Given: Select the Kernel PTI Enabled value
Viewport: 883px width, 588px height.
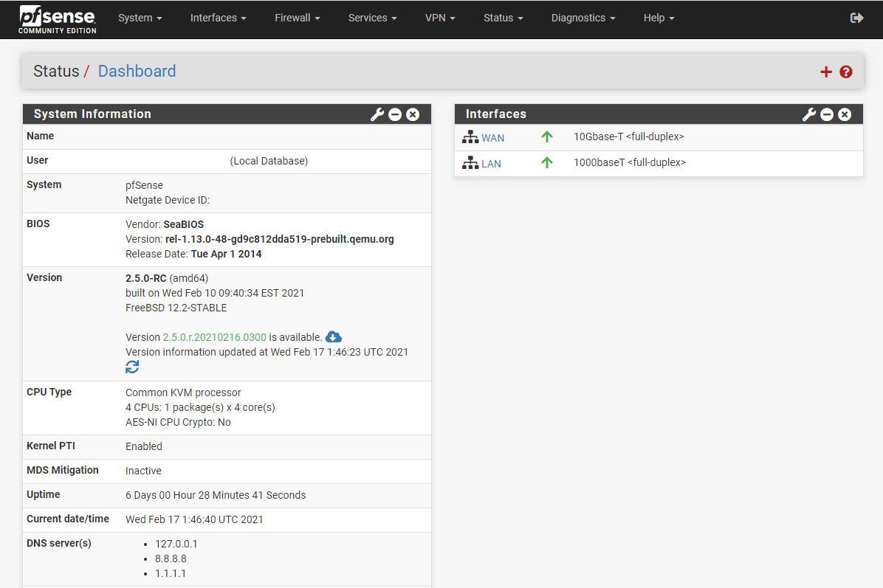Looking at the screenshot, I should click(x=144, y=446).
